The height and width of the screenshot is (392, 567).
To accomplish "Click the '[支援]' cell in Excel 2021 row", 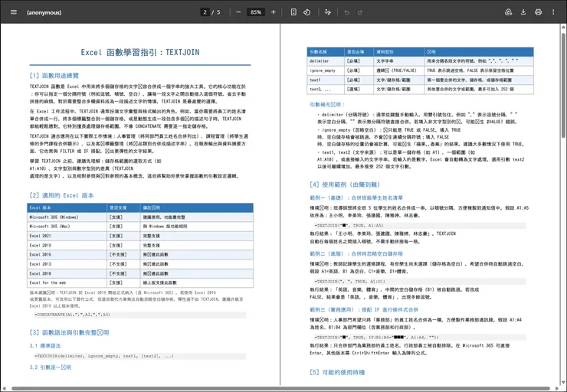I will coord(123,236).
